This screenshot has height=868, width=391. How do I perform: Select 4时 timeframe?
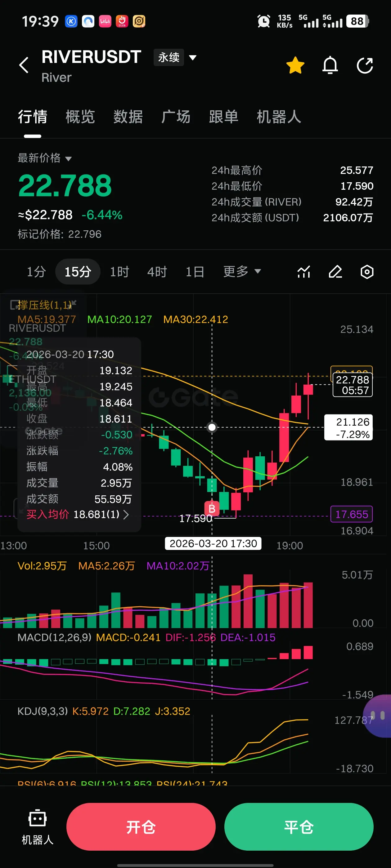click(157, 272)
